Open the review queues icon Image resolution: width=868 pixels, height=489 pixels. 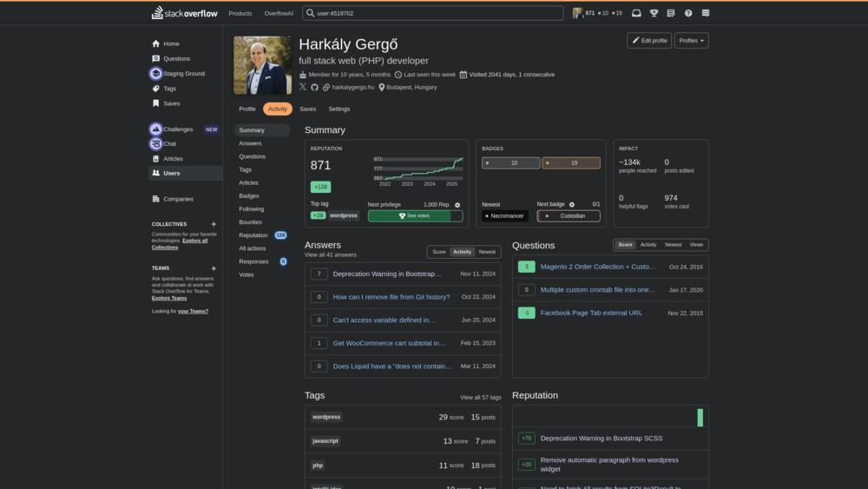671,13
